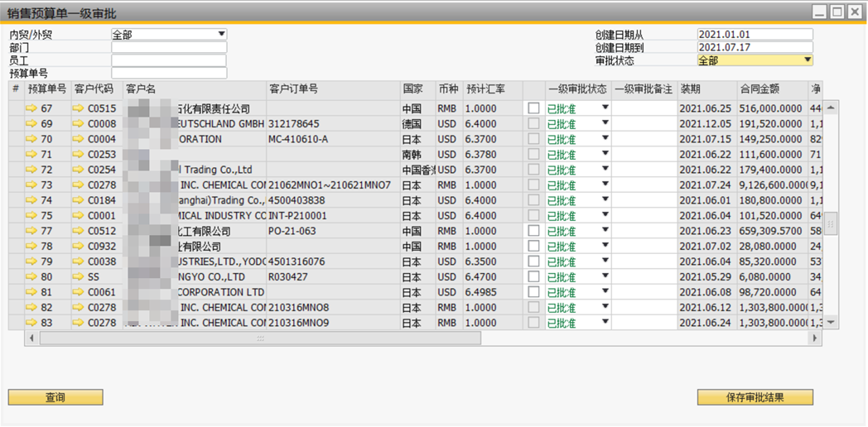Open customer C0061 link arrow
868x427 pixels.
click(80, 292)
